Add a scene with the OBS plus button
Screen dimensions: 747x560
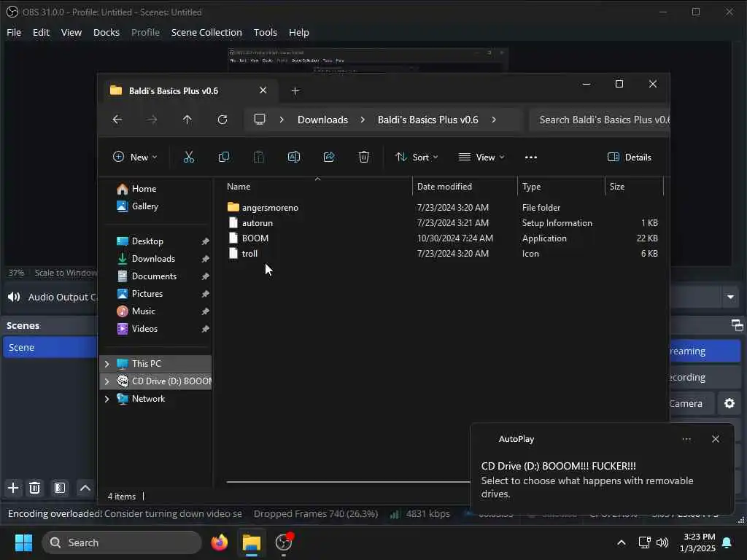tap(13, 488)
